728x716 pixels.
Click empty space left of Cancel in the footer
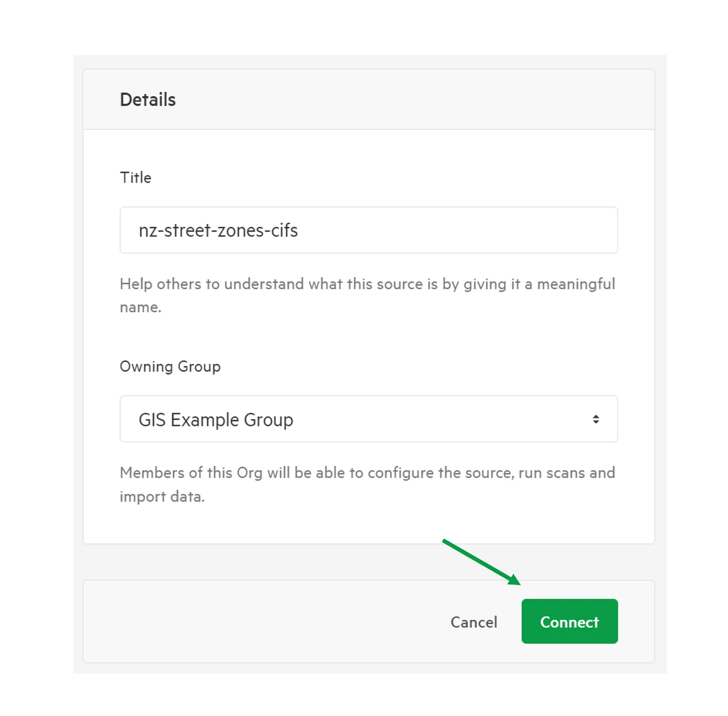264,621
